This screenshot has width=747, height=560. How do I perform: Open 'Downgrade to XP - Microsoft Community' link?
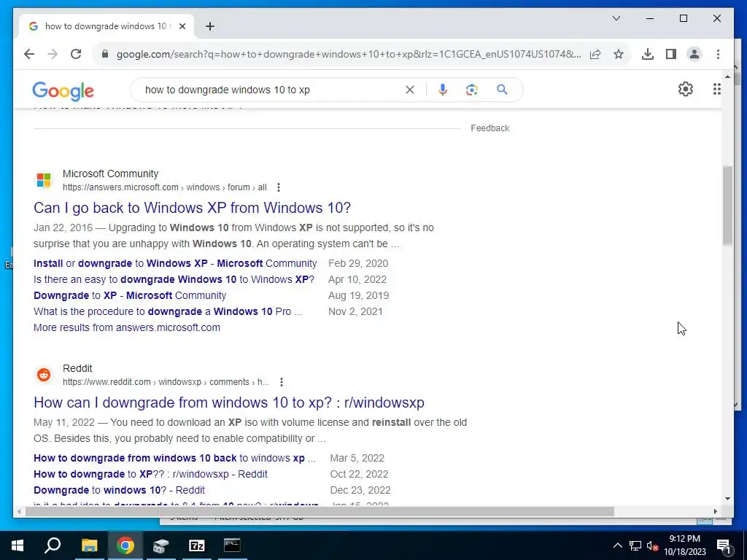tap(130, 295)
